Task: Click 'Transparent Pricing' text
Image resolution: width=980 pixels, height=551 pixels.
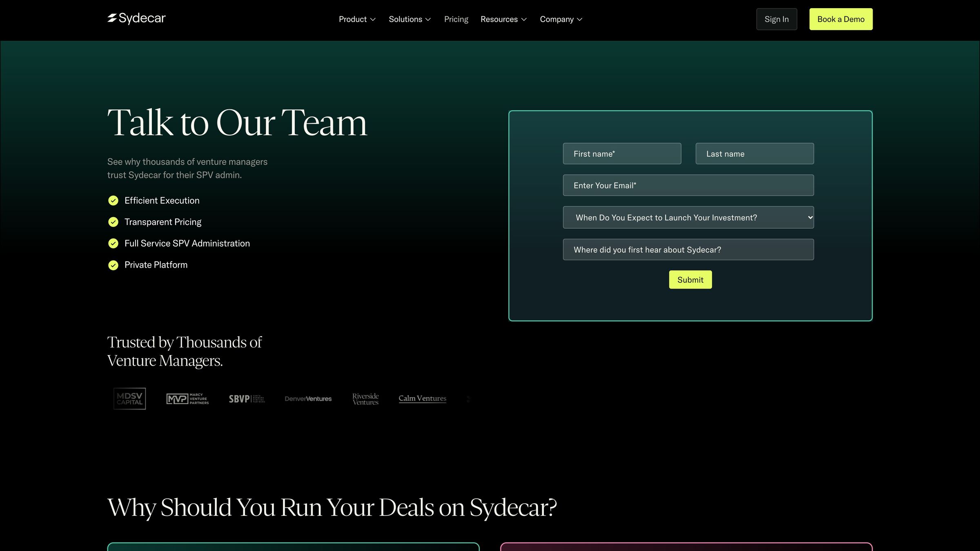Action: [163, 222]
